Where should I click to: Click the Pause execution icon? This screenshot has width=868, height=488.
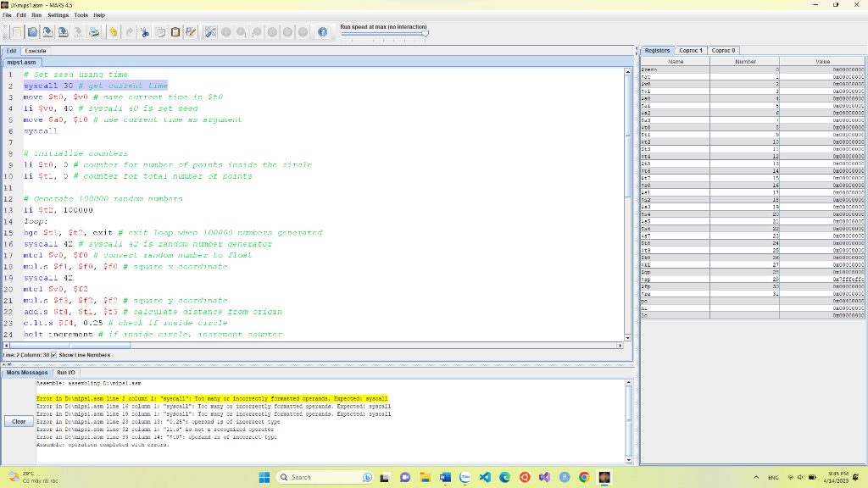[272, 32]
